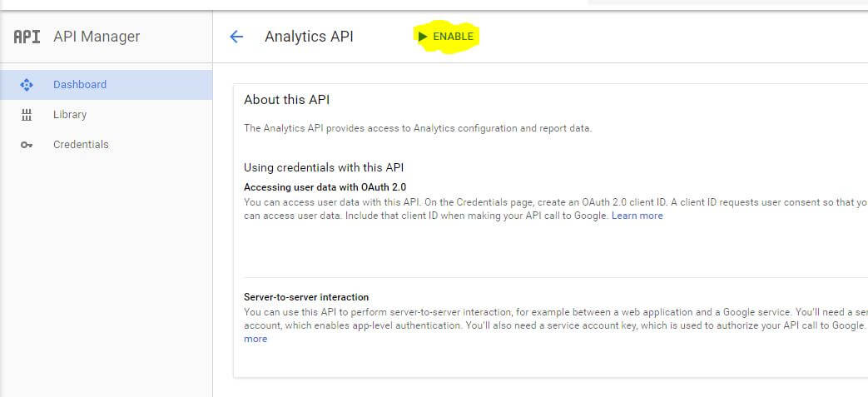The width and height of the screenshot is (868, 397).
Task: Click the Credentials key icon
Action: [27, 145]
